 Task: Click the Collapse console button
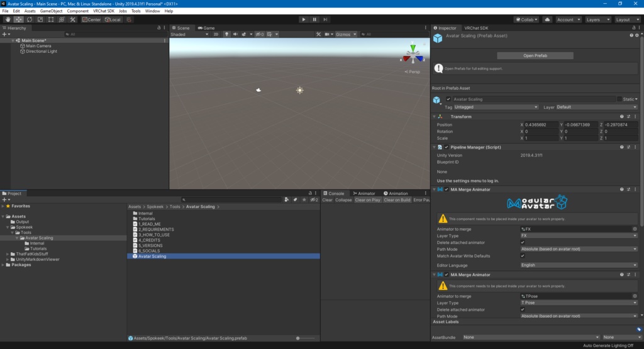pyautogui.click(x=343, y=200)
